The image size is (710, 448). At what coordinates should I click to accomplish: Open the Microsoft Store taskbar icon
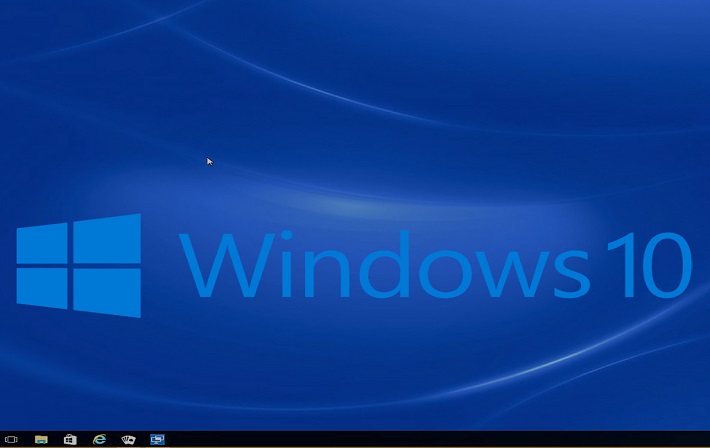tap(70, 439)
